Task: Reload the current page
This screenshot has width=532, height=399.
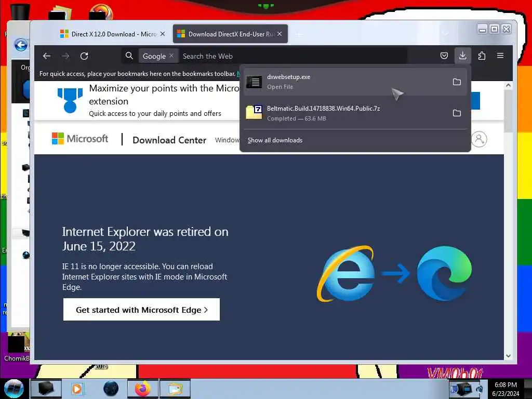Action: [x=84, y=56]
